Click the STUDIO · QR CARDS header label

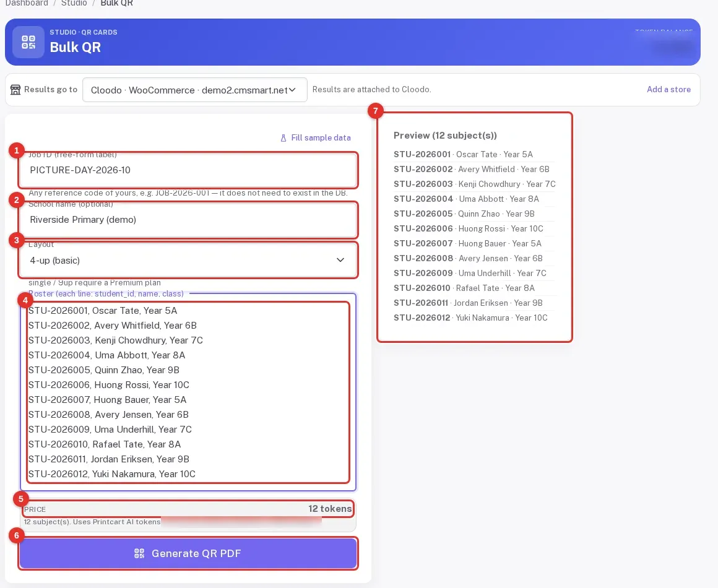tap(84, 32)
